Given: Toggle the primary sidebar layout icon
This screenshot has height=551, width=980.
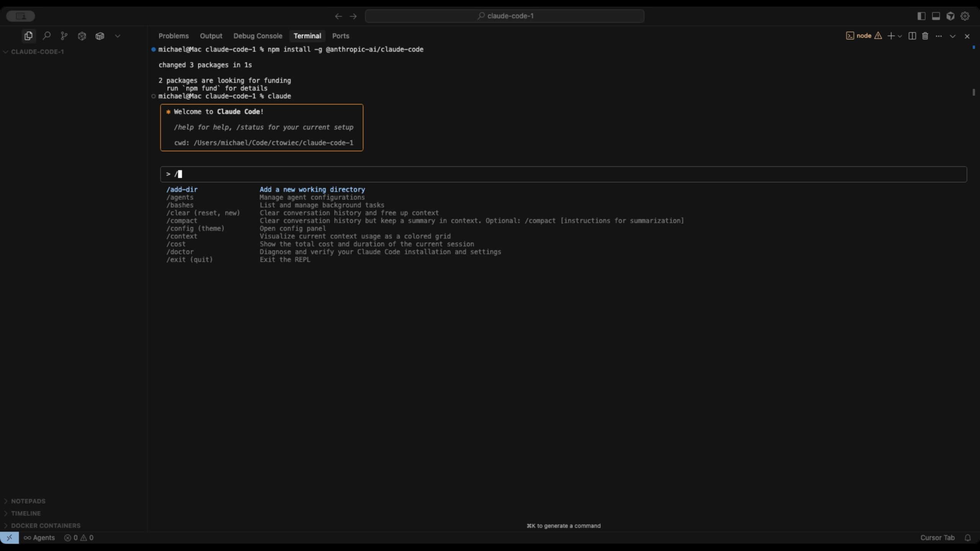Looking at the screenshot, I should coord(921,16).
